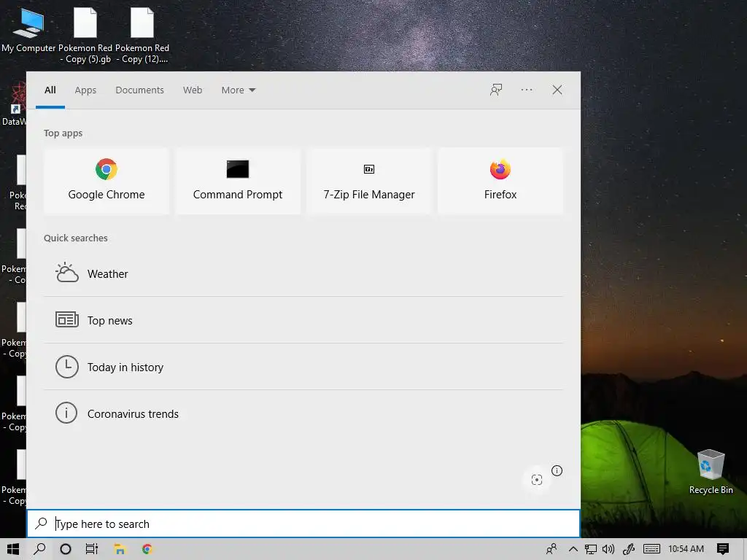Image resolution: width=747 pixels, height=560 pixels.
Task: Click the info icon in search panel
Action: point(557,470)
